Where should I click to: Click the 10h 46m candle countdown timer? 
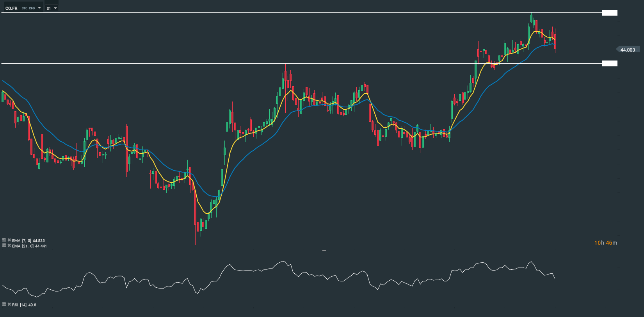click(x=606, y=243)
